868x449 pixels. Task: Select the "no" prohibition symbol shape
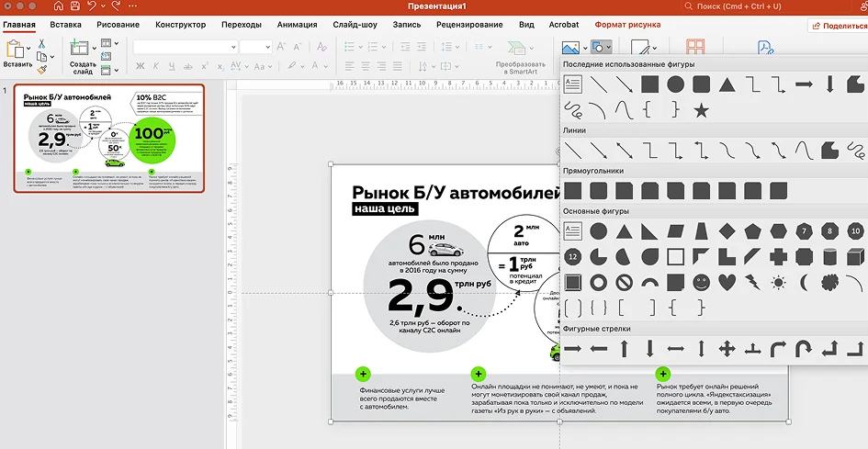pyautogui.click(x=624, y=282)
